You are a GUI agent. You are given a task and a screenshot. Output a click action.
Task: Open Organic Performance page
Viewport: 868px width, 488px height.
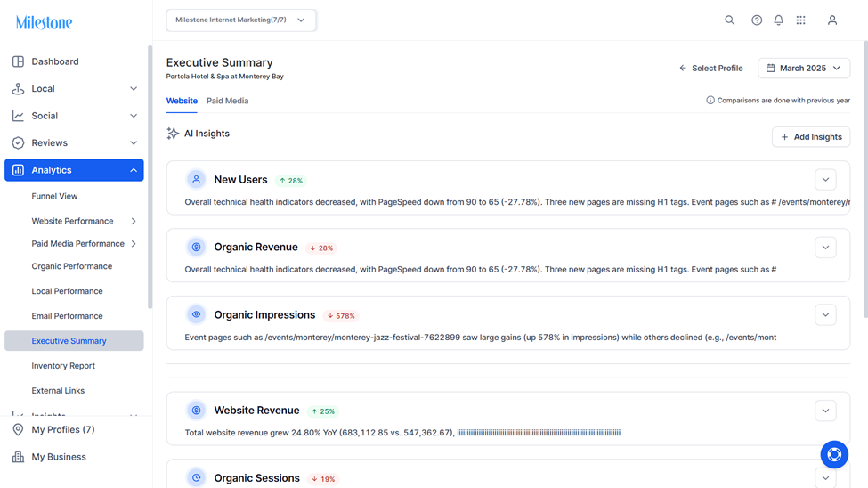(x=72, y=266)
